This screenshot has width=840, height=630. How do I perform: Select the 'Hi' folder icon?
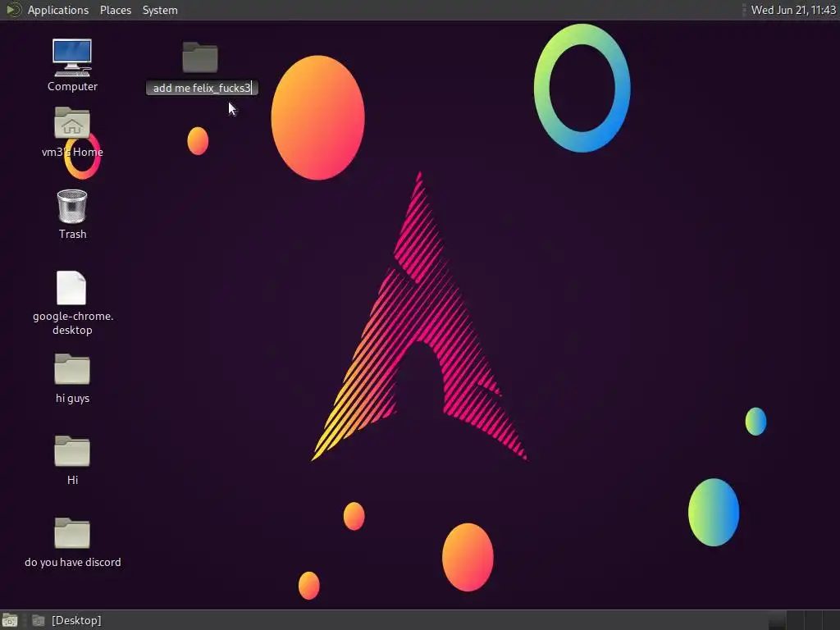point(72,451)
